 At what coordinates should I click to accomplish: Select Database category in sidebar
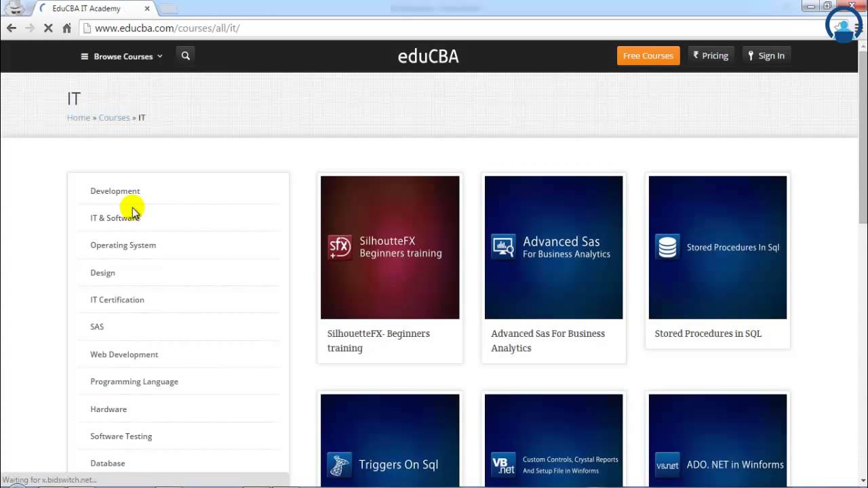(x=107, y=464)
